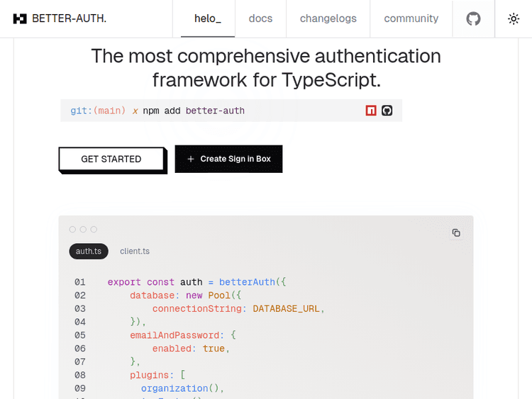Screen dimensions: 532x399
Task: Switch to the client.ts code tab
Action: 135,251
